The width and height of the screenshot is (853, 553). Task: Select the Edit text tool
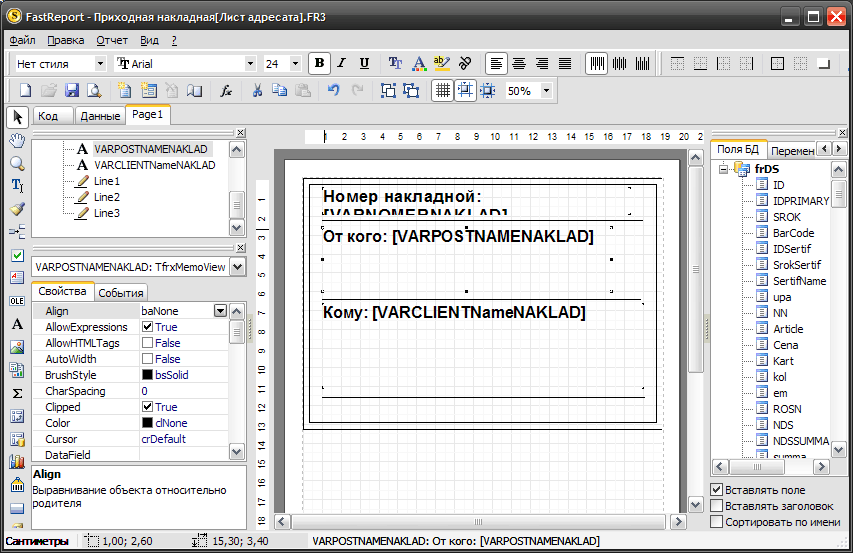[17, 186]
